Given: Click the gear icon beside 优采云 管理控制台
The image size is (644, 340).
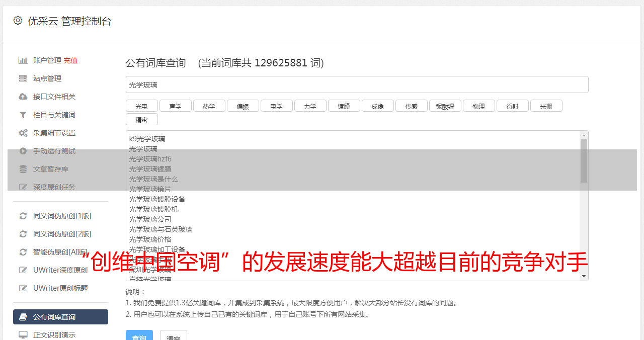Looking at the screenshot, I should (18, 21).
